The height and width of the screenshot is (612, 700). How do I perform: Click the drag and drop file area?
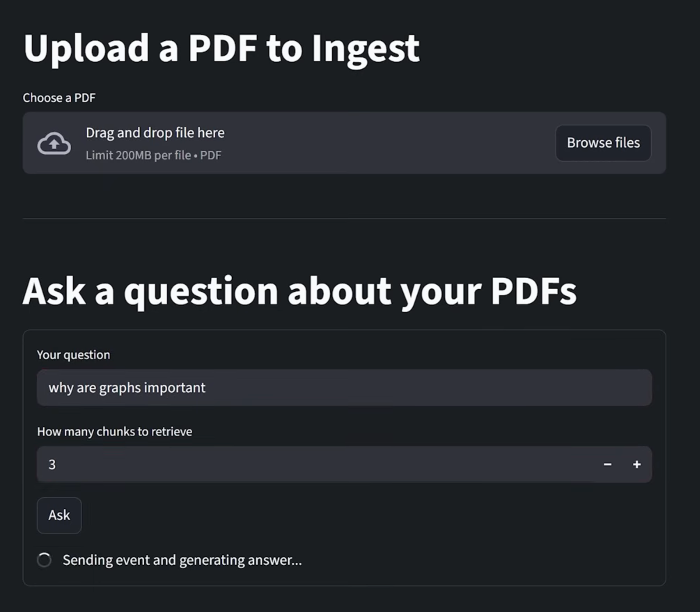pos(344,143)
